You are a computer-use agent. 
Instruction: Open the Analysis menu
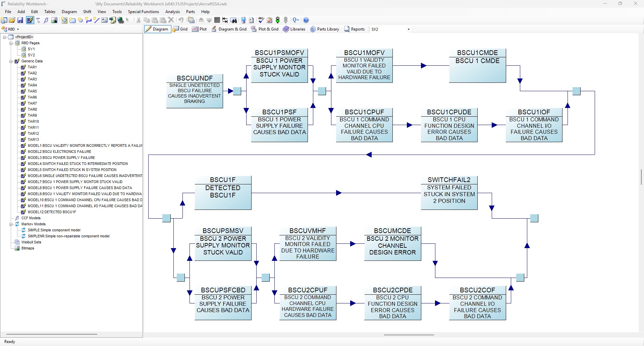click(x=172, y=12)
